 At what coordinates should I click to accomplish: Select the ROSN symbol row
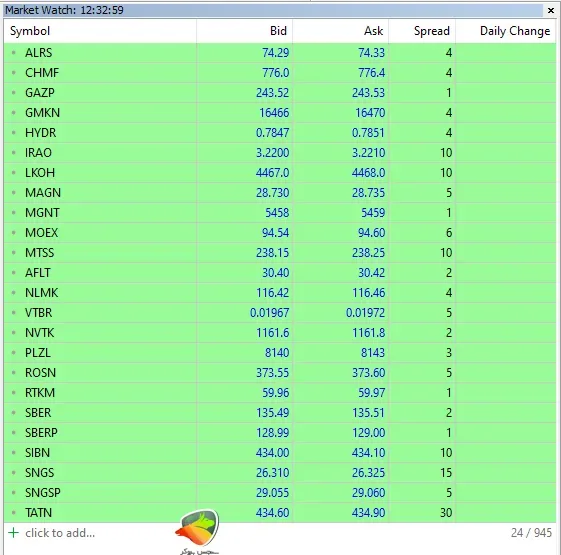pyautogui.click(x=280, y=373)
